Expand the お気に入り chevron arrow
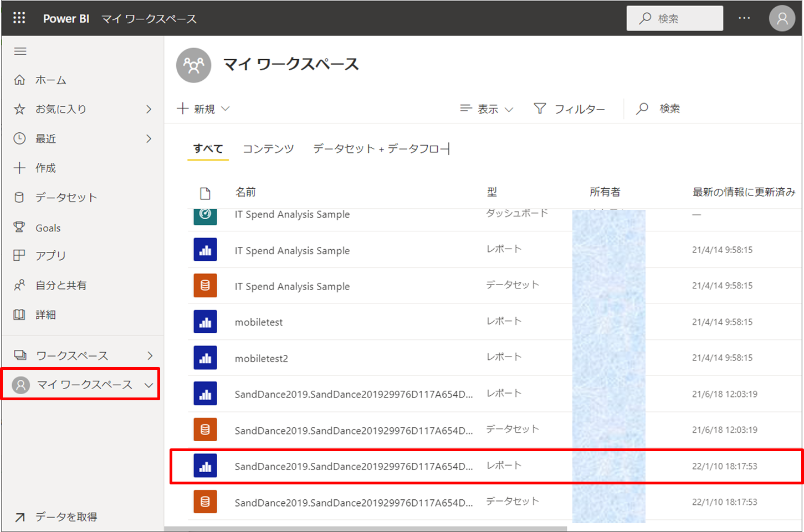Viewport: 804px width, 532px height. click(x=148, y=109)
